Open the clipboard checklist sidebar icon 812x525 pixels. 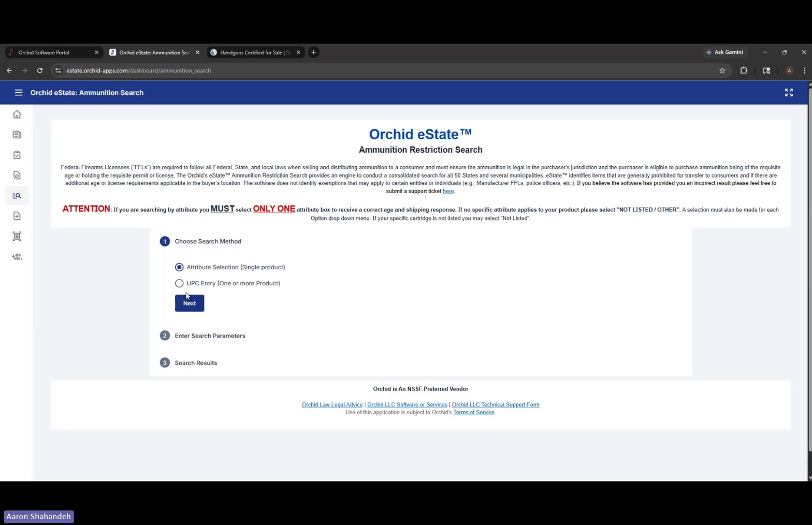coord(17,155)
